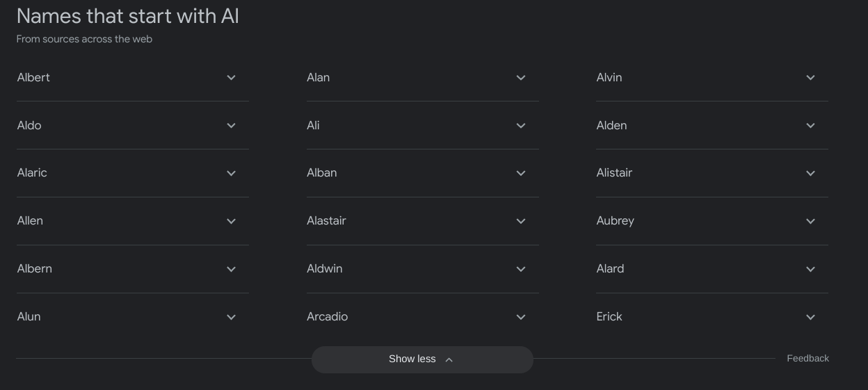Expand the Aldwin chevron
The image size is (868, 390).
click(x=520, y=269)
